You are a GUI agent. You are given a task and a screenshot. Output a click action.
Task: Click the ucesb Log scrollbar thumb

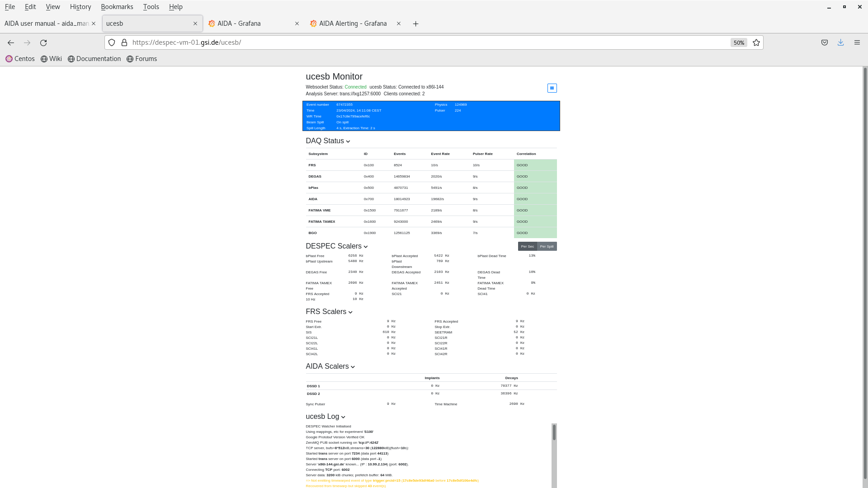coord(554,432)
